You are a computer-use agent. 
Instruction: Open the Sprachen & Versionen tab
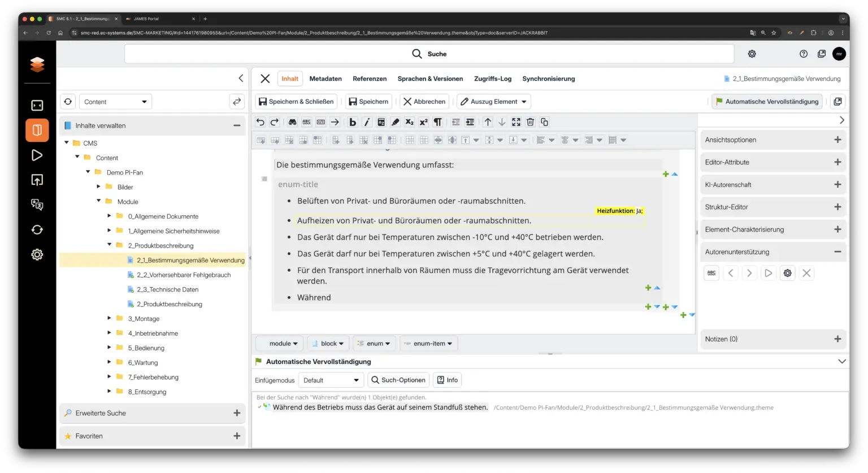click(430, 79)
